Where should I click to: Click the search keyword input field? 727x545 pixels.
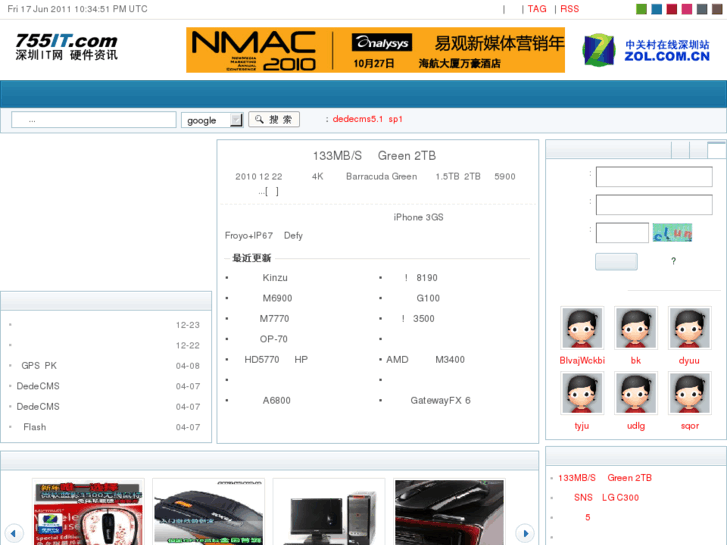coord(94,120)
